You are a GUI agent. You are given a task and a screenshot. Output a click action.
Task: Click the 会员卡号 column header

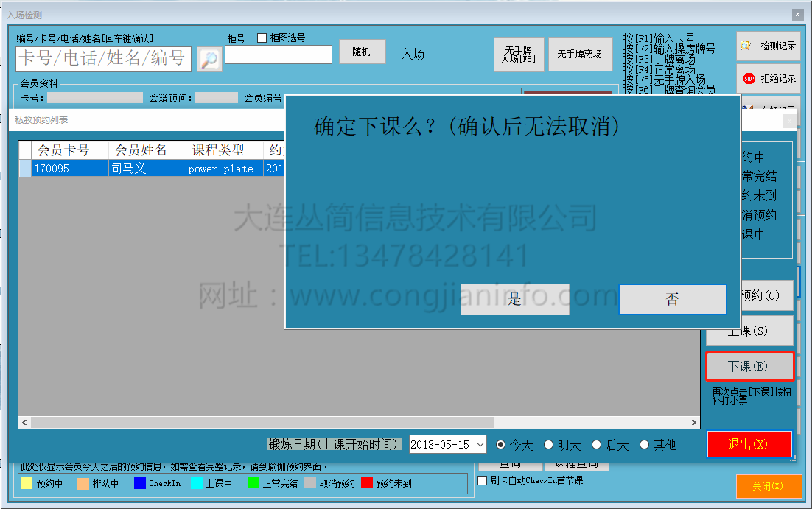click(x=70, y=150)
